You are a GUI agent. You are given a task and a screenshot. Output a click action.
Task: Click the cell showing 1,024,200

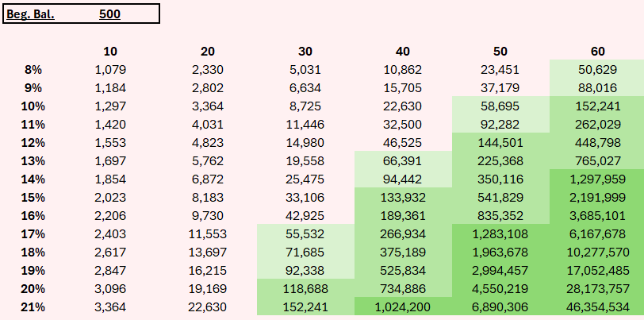[x=403, y=307]
